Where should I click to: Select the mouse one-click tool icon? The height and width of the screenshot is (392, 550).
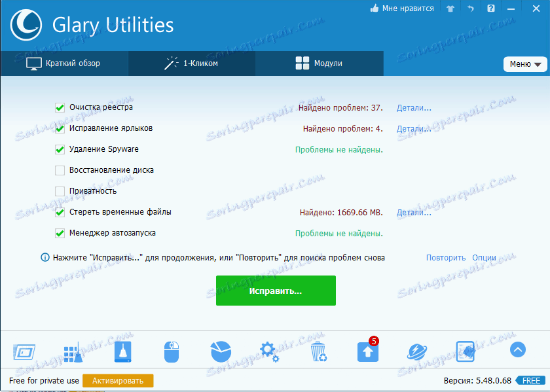(x=171, y=351)
